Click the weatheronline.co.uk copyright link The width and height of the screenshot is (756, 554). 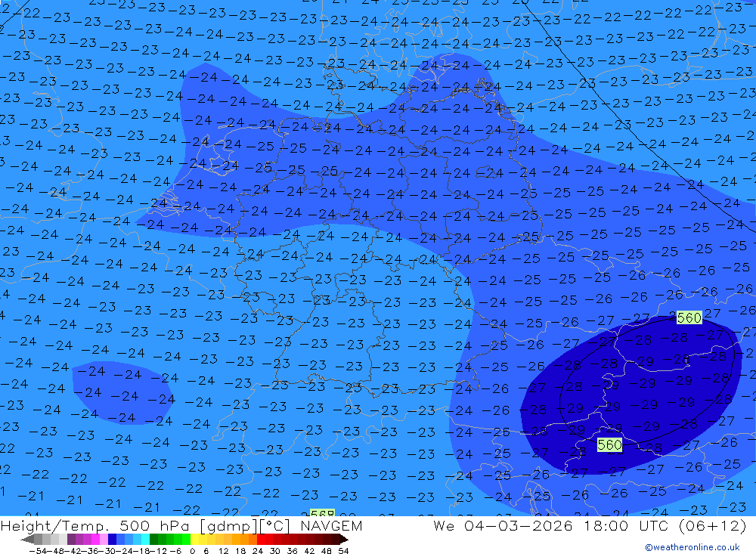pyautogui.click(x=692, y=547)
